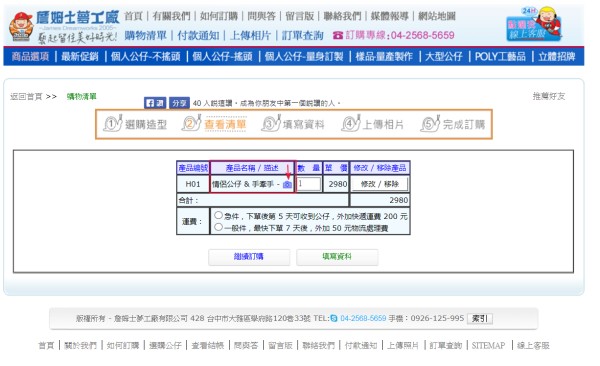600x366 pixels.
Task: Click the quantity input field
Action: (309, 184)
